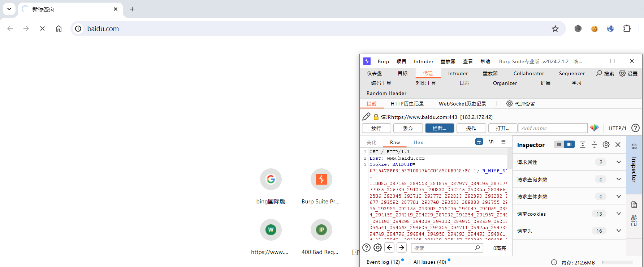
Task: Switch Inspector to right layout toggle
Action: [569, 145]
